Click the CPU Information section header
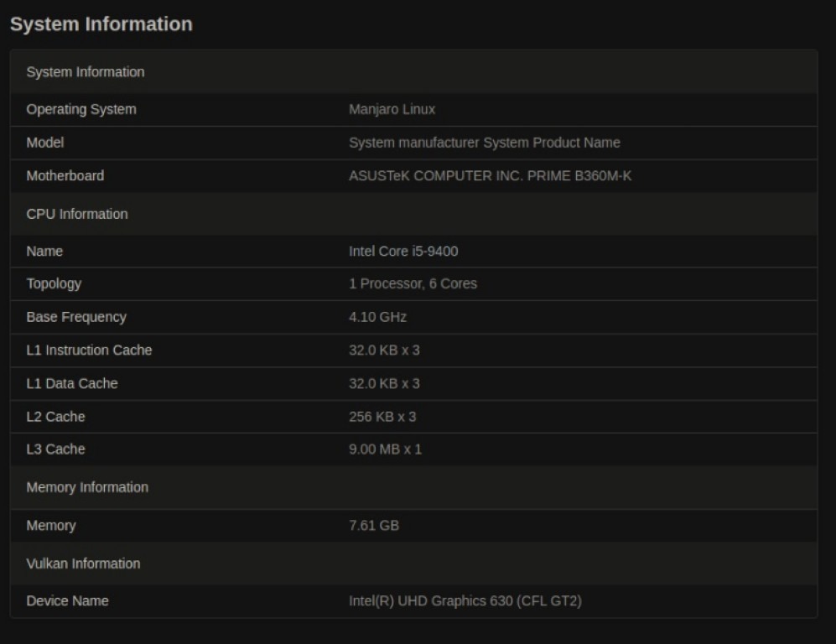Screen dimensions: 836x644 (77, 214)
